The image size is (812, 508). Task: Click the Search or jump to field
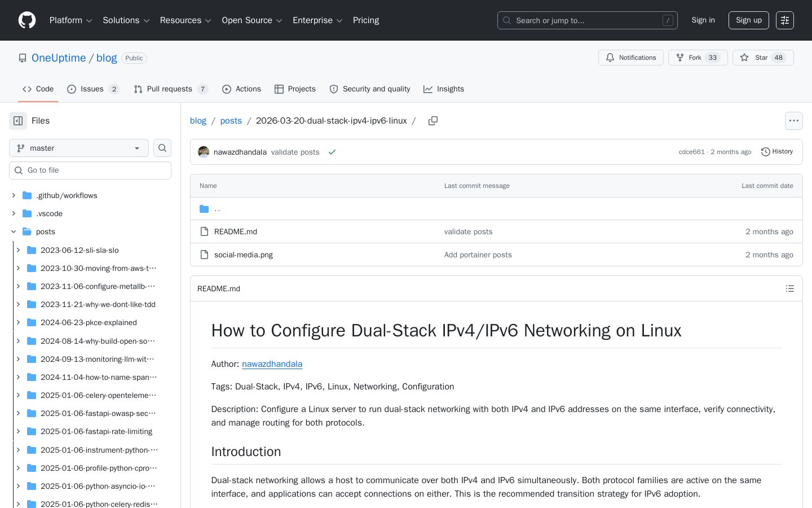[588, 20]
